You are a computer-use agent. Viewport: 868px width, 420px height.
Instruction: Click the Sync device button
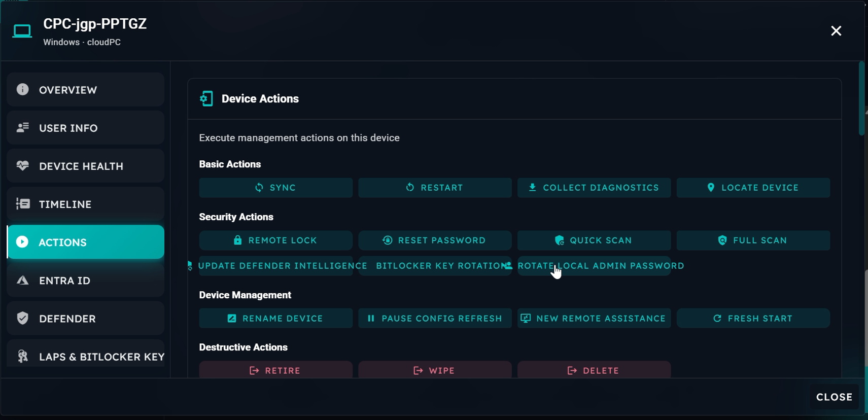pos(275,188)
